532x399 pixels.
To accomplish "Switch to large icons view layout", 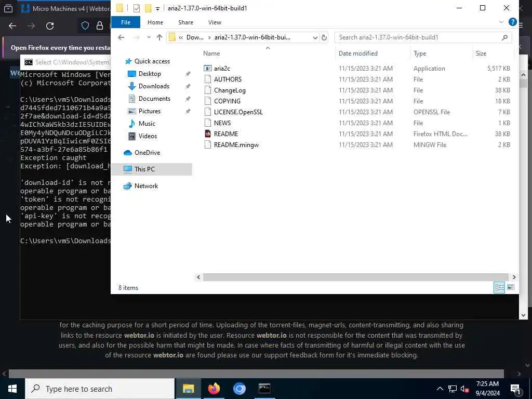I will (511, 287).
